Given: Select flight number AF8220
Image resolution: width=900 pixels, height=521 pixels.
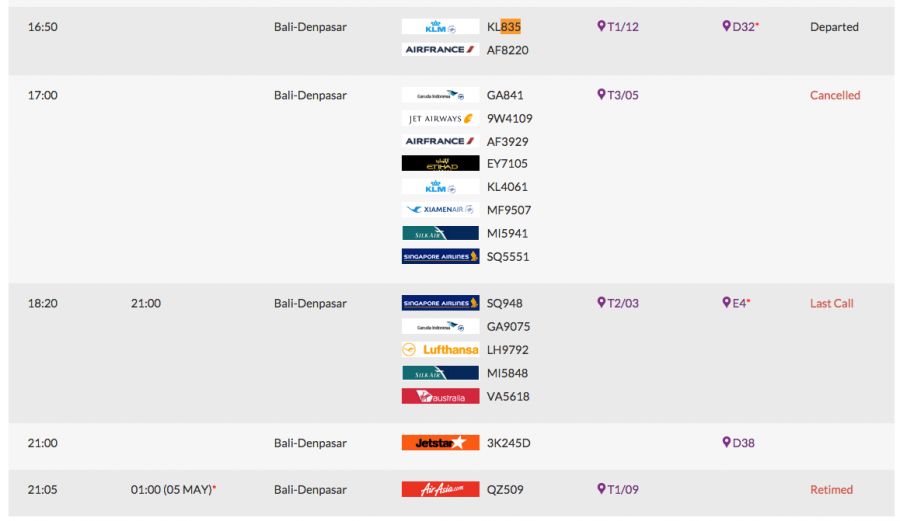Looking at the screenshot, I should coord(507,50).
